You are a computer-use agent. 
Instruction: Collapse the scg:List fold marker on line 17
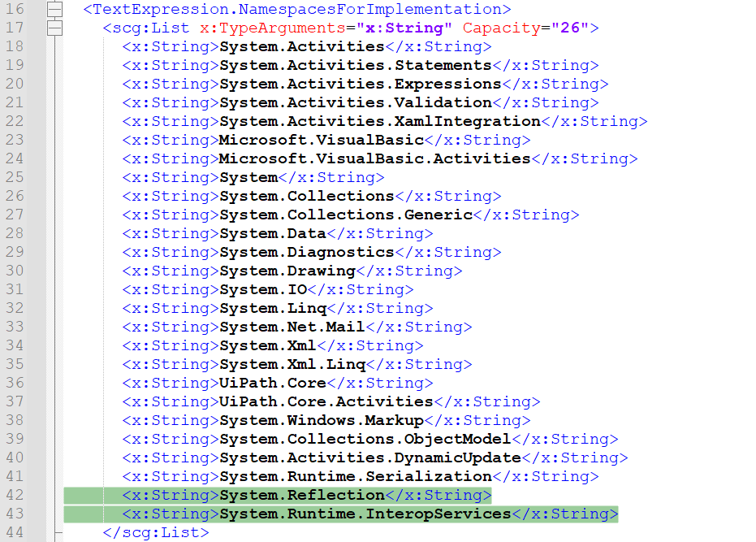pos(55,28)
